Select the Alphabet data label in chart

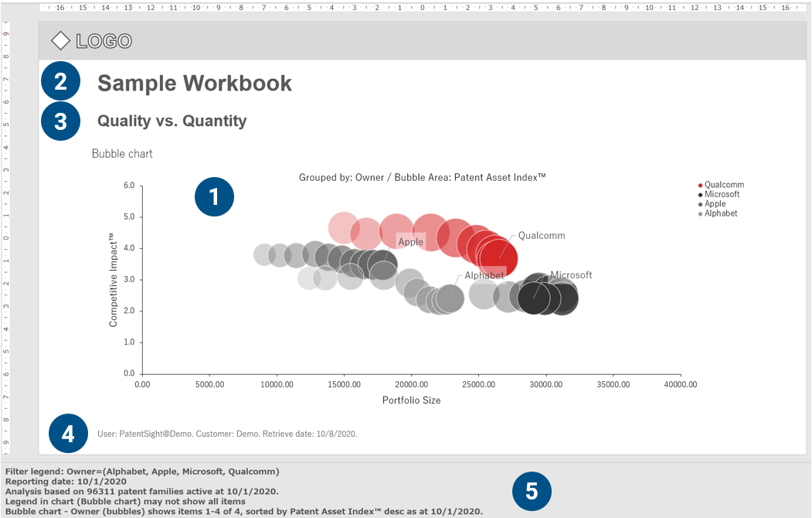(484, 275)
